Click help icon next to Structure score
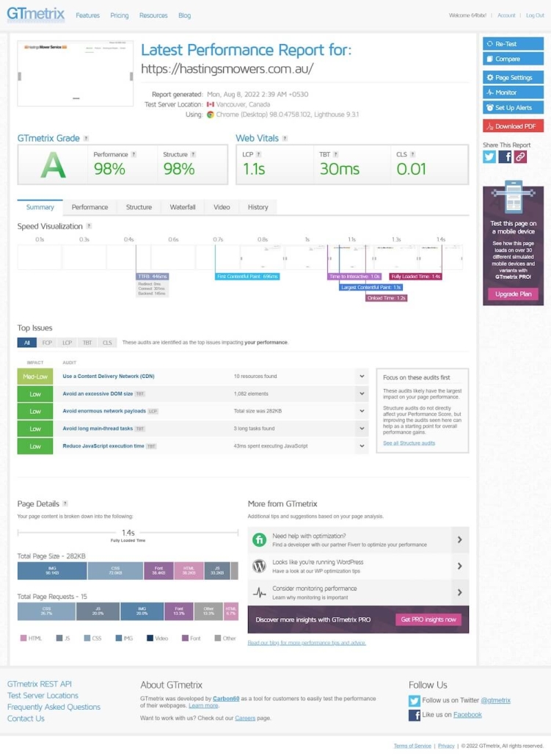The image size is (551, 756). pos(193,154)
